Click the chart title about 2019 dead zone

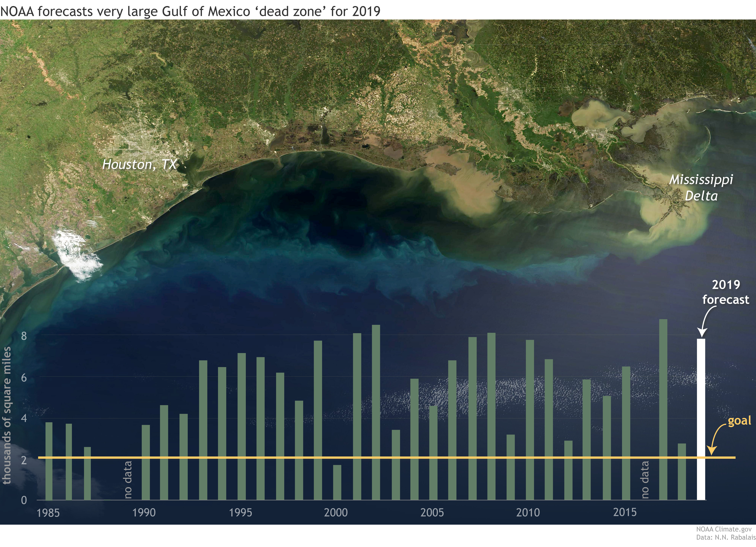pos(190,11)
